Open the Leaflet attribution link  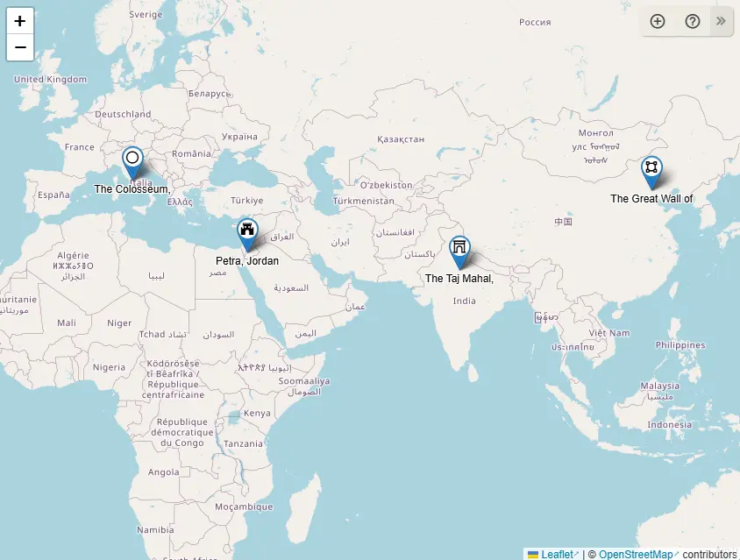point(556,554)
